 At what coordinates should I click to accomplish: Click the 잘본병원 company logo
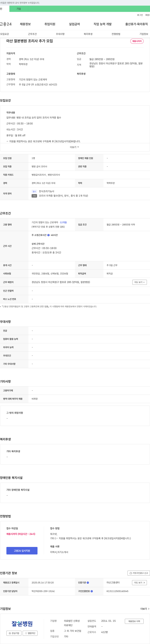pyautogui.click(x=22, y=623)
